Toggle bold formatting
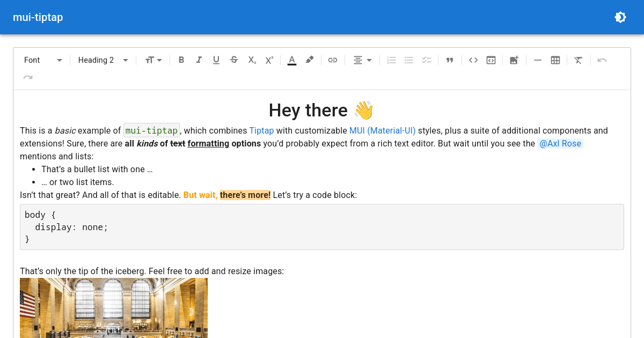Image resolution: width=644 pixels, height=338 pixels. (181, 60)
